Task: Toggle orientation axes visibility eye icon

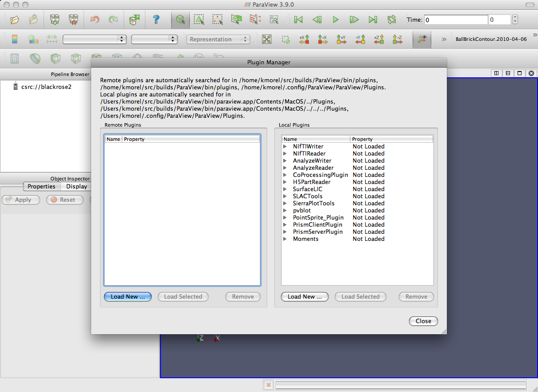Action: [422, 39]
